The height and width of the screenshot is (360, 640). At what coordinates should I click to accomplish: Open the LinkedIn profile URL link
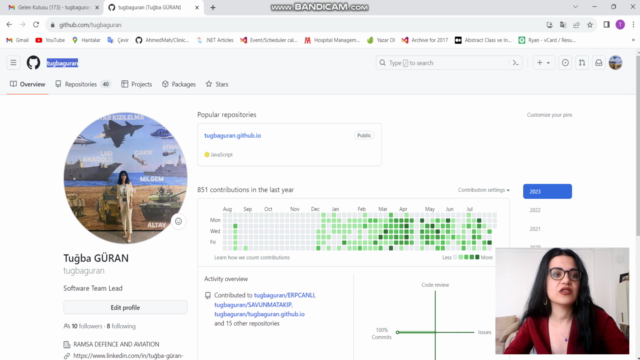point(128,356)
